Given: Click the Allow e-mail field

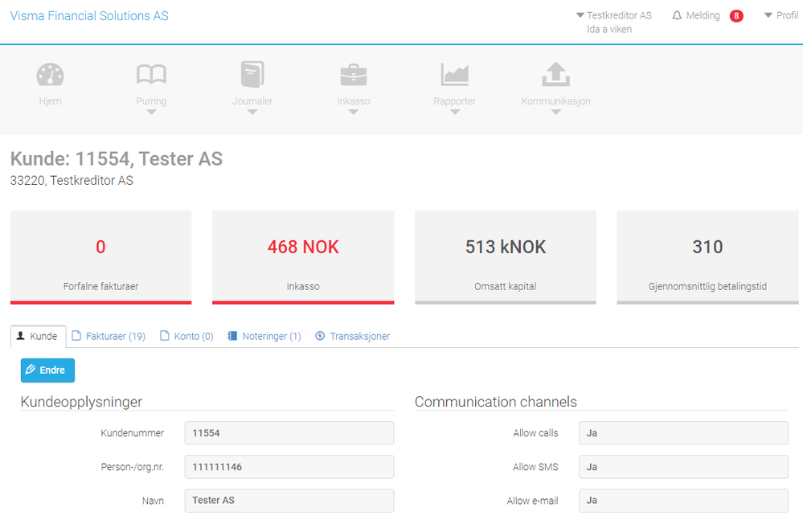Looking at the screenshot, I should [x=683, y=501].
